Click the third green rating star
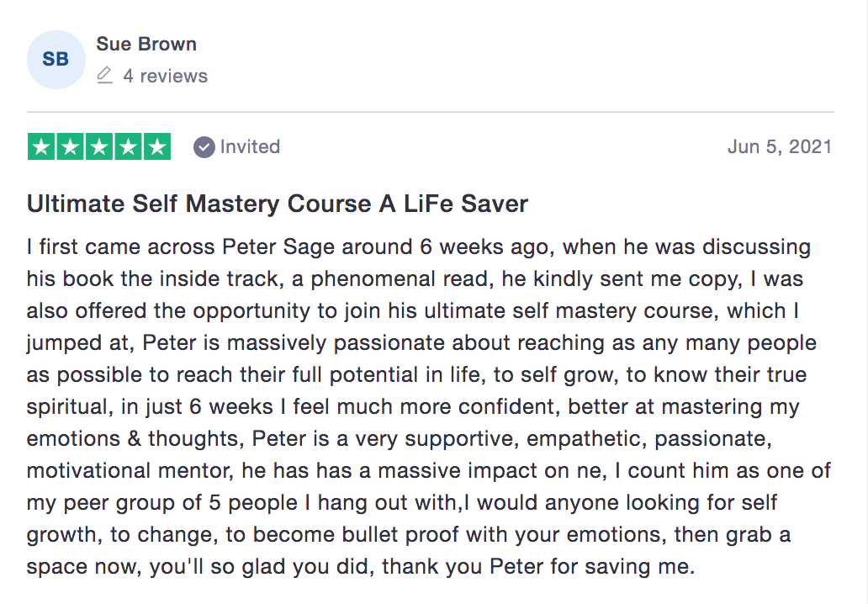868x604 pixels. 99,147
